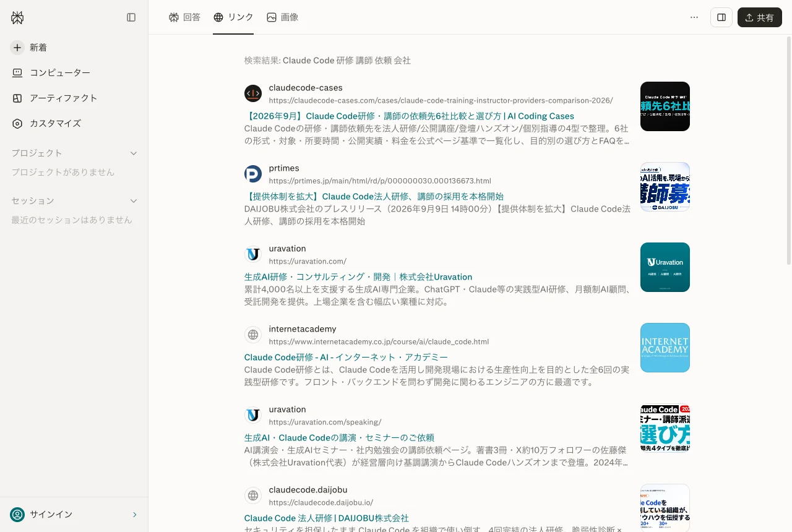Click the claudecode-cases result thumbnail
The image size is (792, 532).
point(665,106)
